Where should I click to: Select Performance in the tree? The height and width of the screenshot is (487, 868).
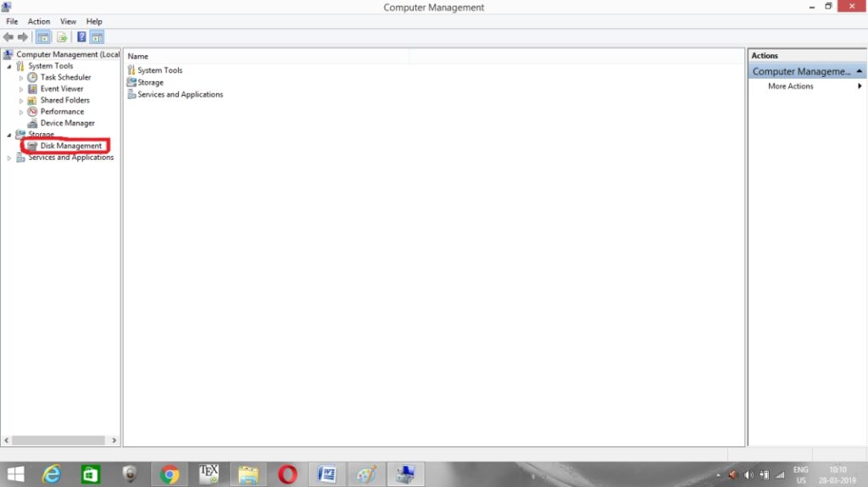tap(62, 112)
